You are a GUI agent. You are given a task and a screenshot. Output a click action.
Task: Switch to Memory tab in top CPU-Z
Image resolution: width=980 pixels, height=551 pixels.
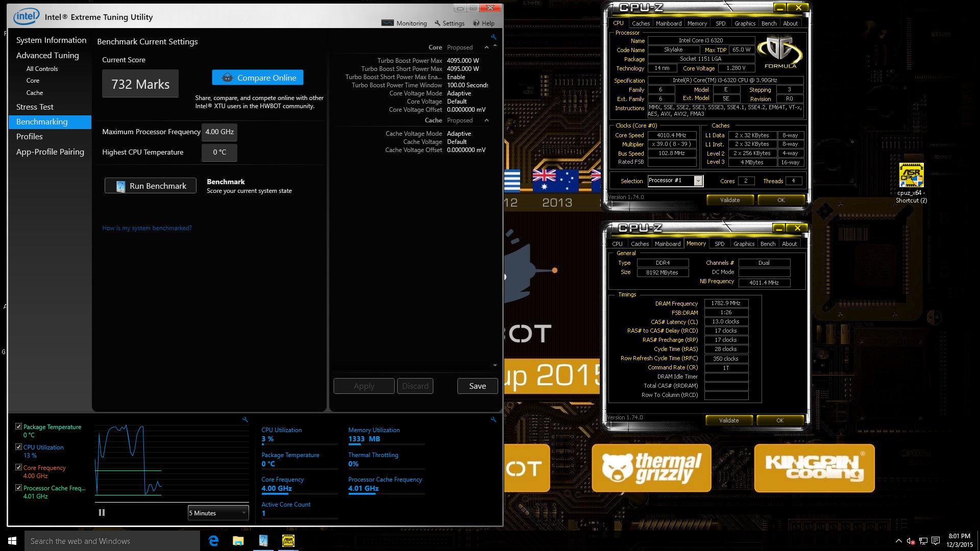(x=697, y=23)
